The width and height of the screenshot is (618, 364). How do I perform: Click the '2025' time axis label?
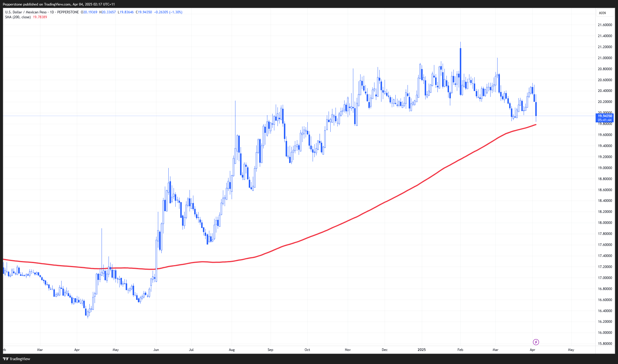click(x=422, y=350)
